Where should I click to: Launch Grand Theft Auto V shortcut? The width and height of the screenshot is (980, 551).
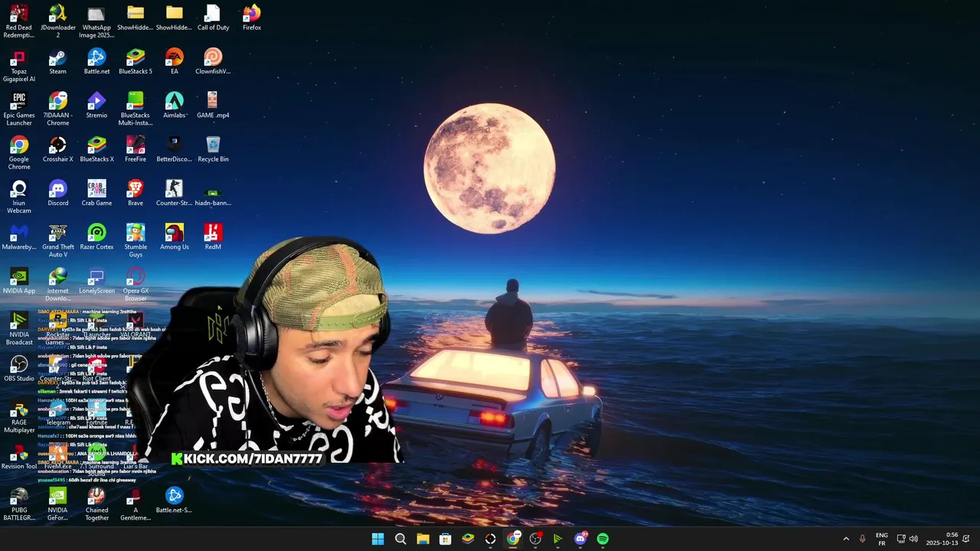point(58,241)
